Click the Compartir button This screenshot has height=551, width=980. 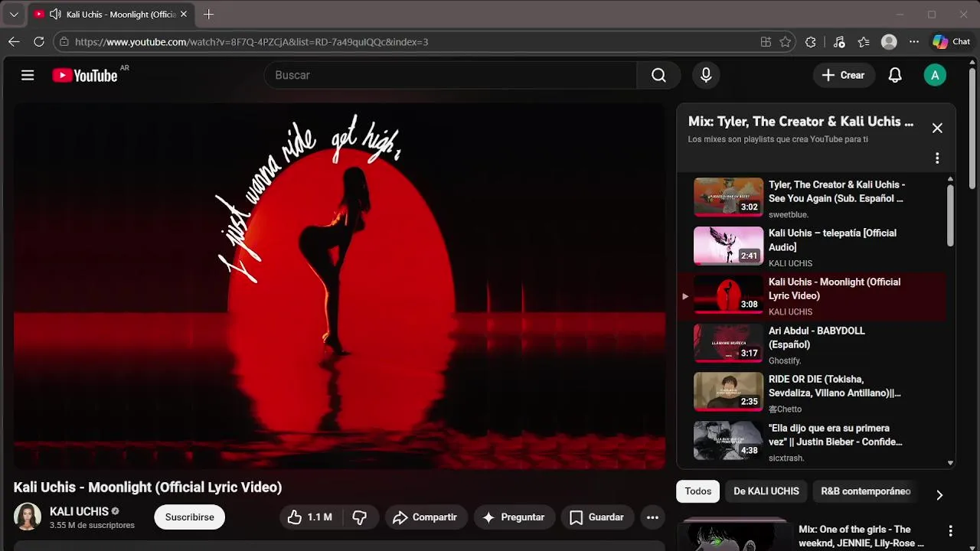click(x=425, y=517)
